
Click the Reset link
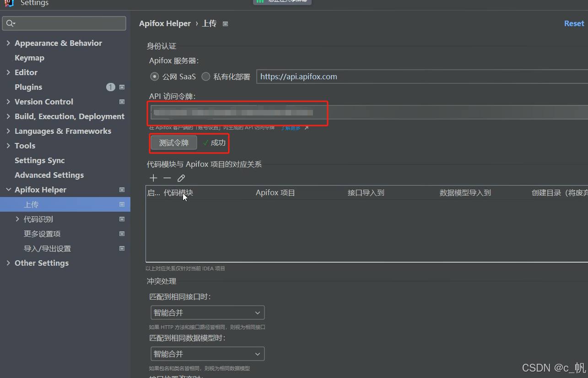click(574, 24)
